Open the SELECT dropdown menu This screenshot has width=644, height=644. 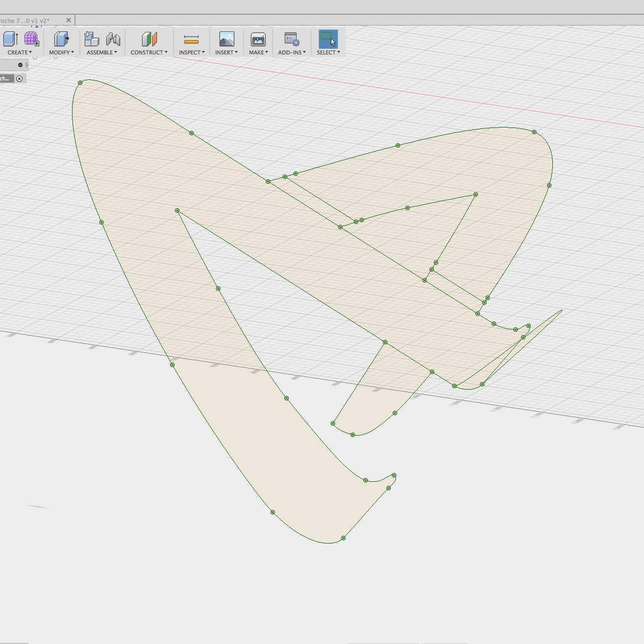(x=328, y=52)
